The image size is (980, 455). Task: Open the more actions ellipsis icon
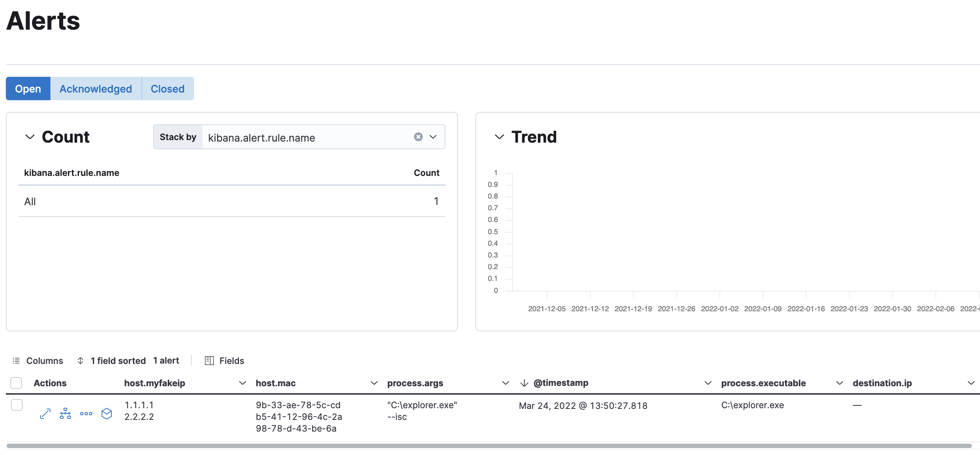pyautogui.click(x=86, y=414)
